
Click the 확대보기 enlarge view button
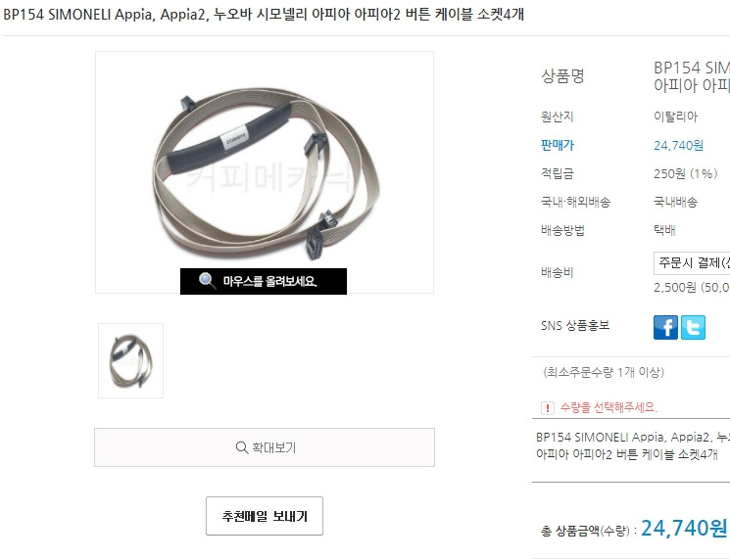[x=265, y=447]
